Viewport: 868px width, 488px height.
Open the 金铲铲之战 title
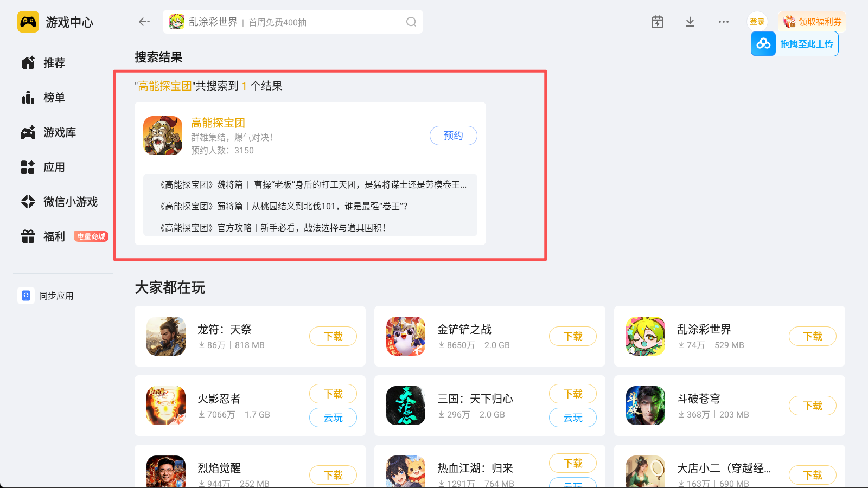tap(464, 329)
